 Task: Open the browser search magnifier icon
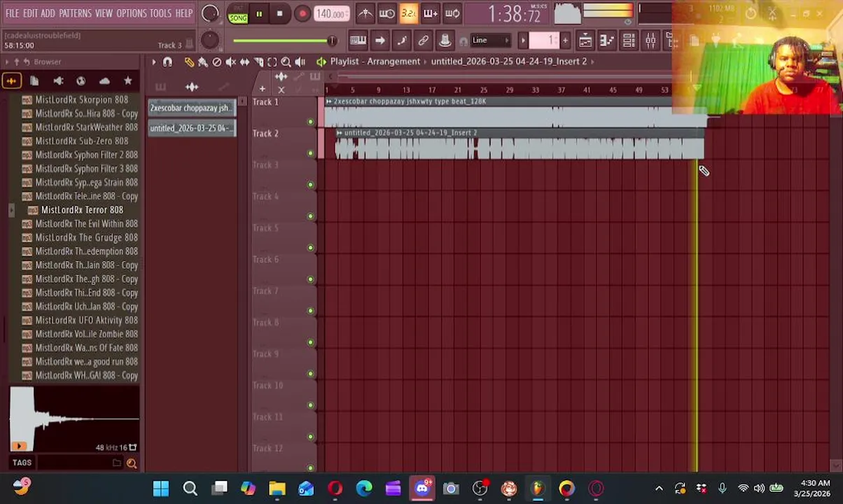[131, 463]
